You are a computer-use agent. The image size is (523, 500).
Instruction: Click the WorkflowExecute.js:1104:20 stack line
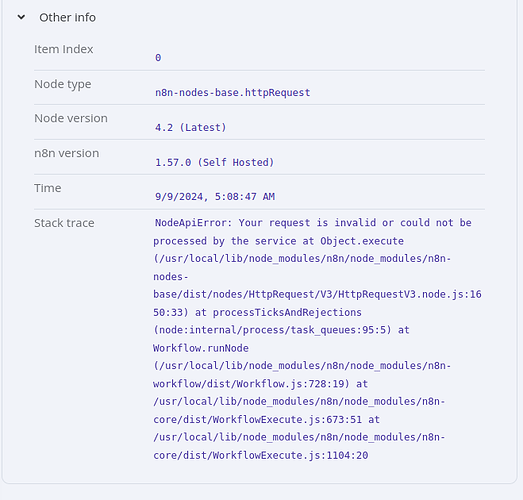tap(260, 455)
